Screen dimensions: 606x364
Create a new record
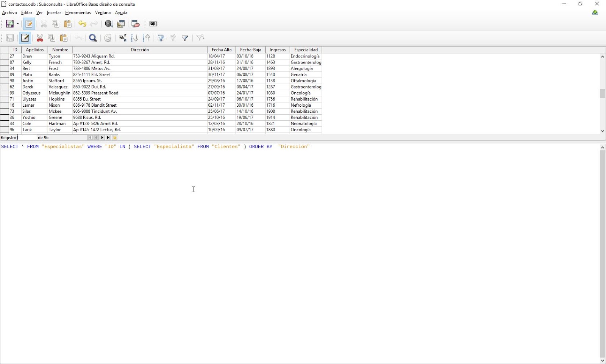click(x=114, y=137)
